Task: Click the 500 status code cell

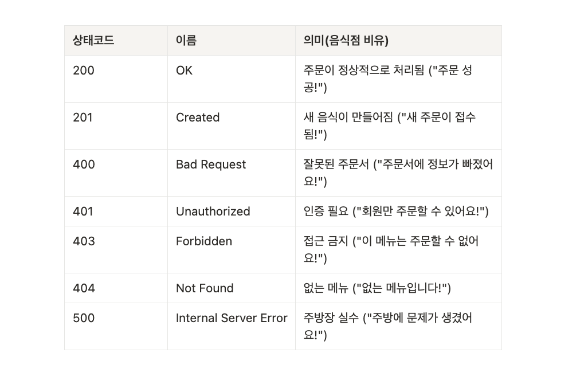Action: [116, 326]
